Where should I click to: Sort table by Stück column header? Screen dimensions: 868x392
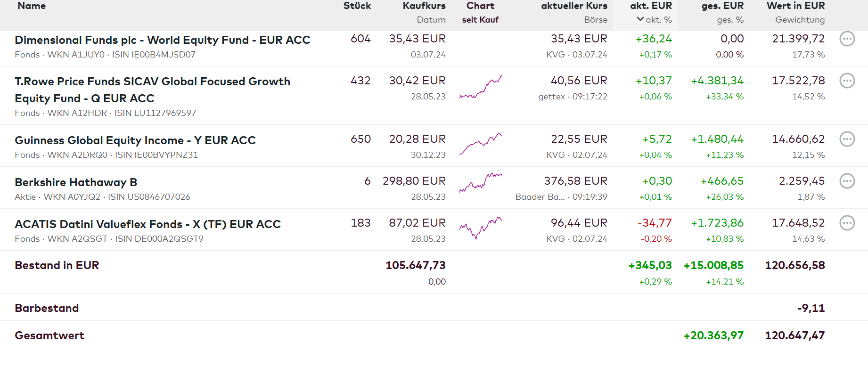[357, 6]
